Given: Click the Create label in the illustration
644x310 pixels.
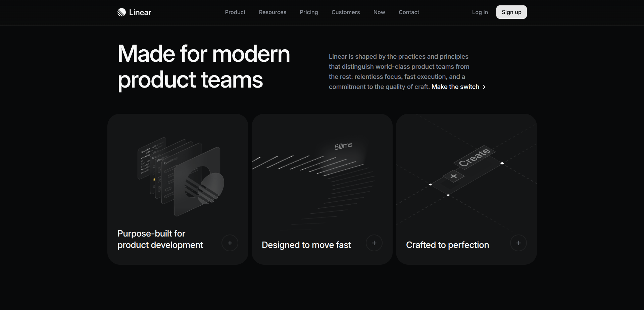Looking at the screenshot, I should (x=474, y=157).
